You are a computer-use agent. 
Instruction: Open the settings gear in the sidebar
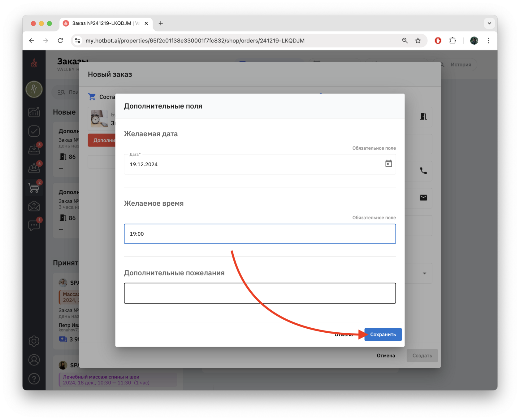coord(34,341)
